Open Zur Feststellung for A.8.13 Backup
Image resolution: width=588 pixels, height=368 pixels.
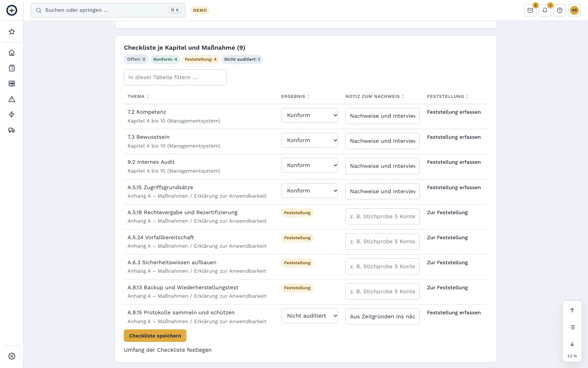pos(447,287)
